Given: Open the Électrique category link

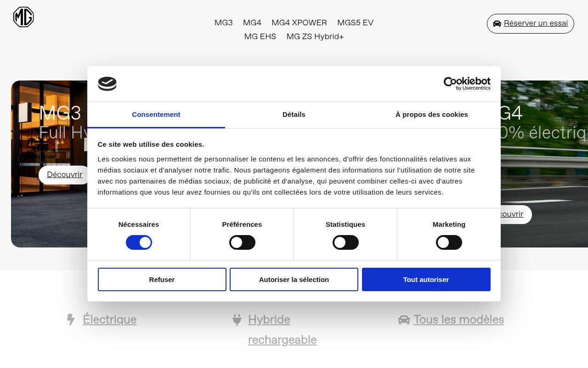Looking at the screenshot, I should point(109,320).
